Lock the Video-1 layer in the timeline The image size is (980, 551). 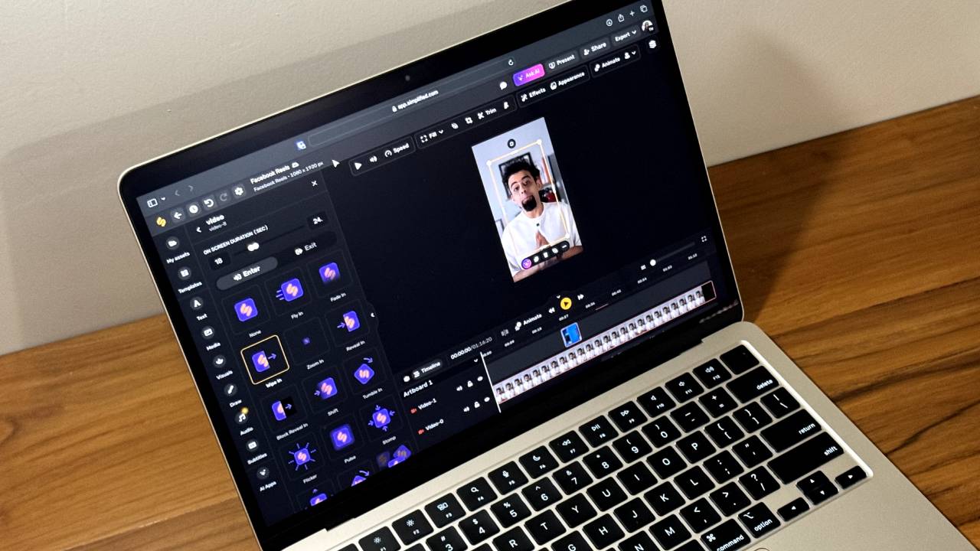click(476, 404)
